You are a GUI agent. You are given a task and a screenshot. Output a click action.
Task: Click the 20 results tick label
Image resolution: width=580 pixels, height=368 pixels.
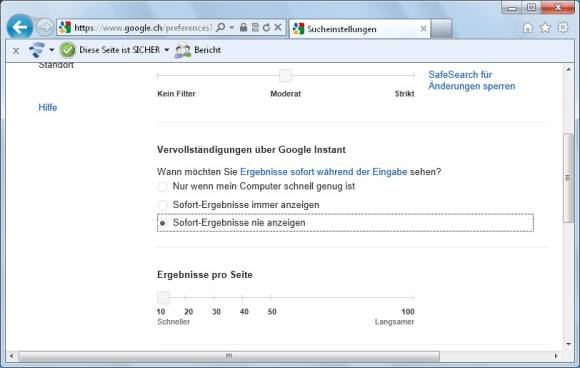click(x=188, y=312)
